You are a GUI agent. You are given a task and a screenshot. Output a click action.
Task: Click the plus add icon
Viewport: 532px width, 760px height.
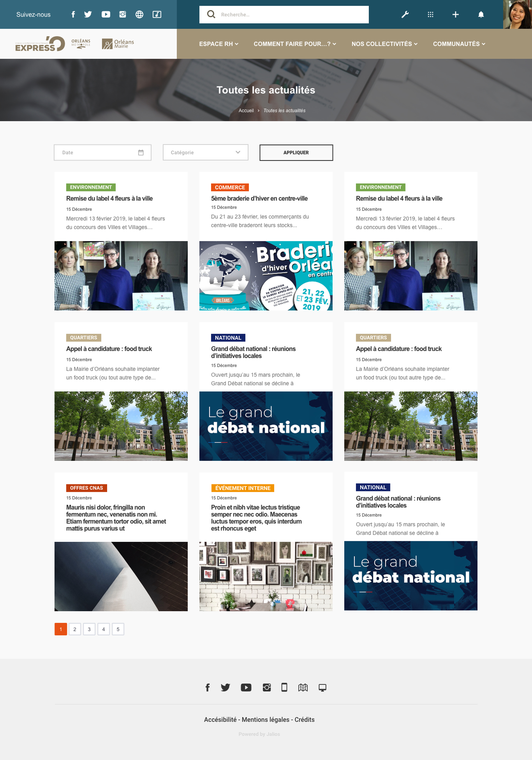(x=455, y=14)
